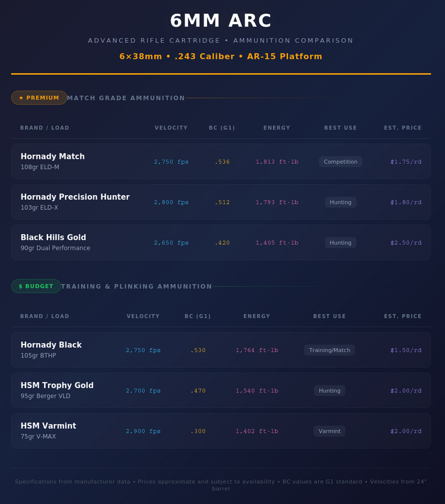Open the Black Hills Gold entry
This screenshot has height=504, width=445.
(x=53, y=238)
